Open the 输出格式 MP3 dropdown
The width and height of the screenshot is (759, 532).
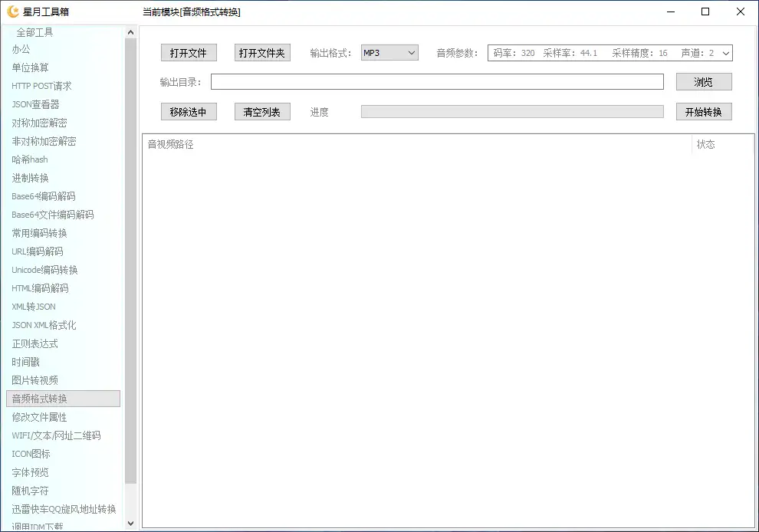pos(389,53)
